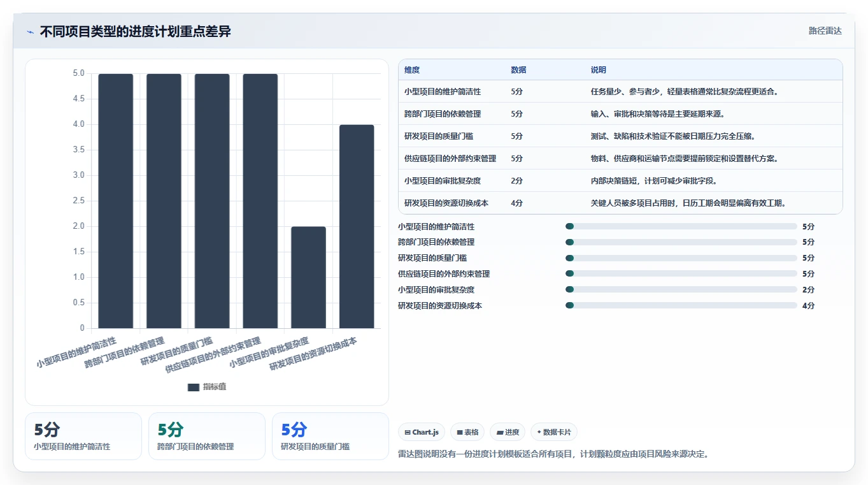Click the 指标值 legend color box
Viewport: 868px width, 485px height.
pos(194,387)
